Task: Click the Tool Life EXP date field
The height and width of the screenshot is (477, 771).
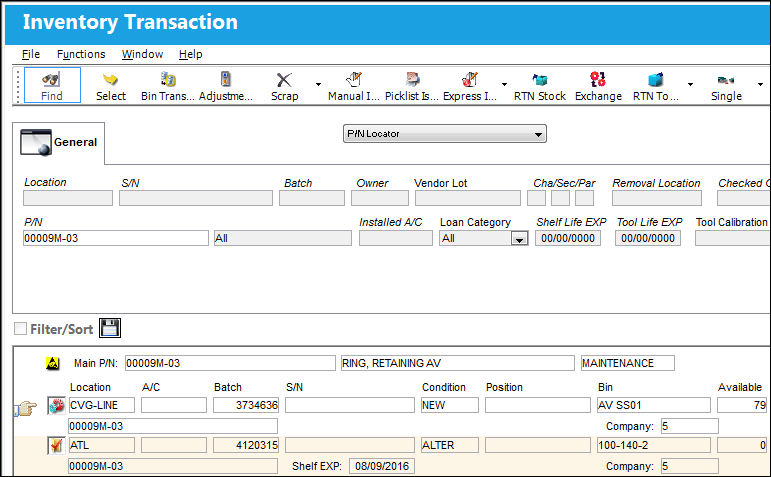Action: pyautogui.click(x=648, y=238)
